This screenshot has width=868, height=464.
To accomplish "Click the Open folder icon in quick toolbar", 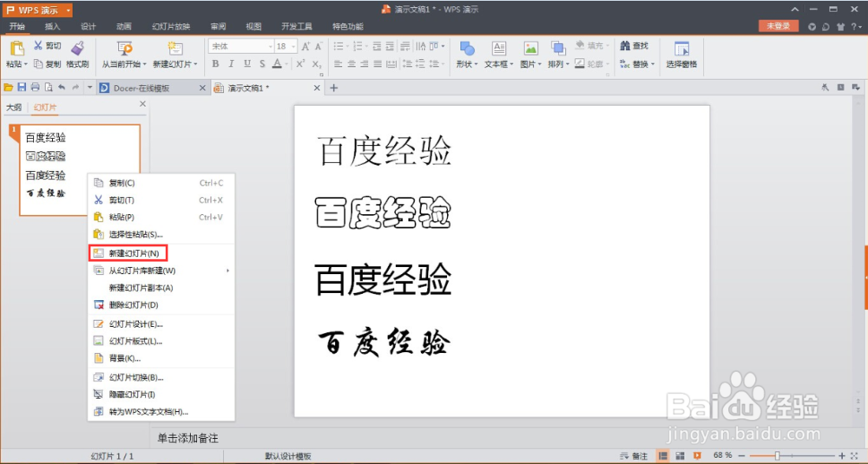I will pyautogui.click(x=9, y=88).
